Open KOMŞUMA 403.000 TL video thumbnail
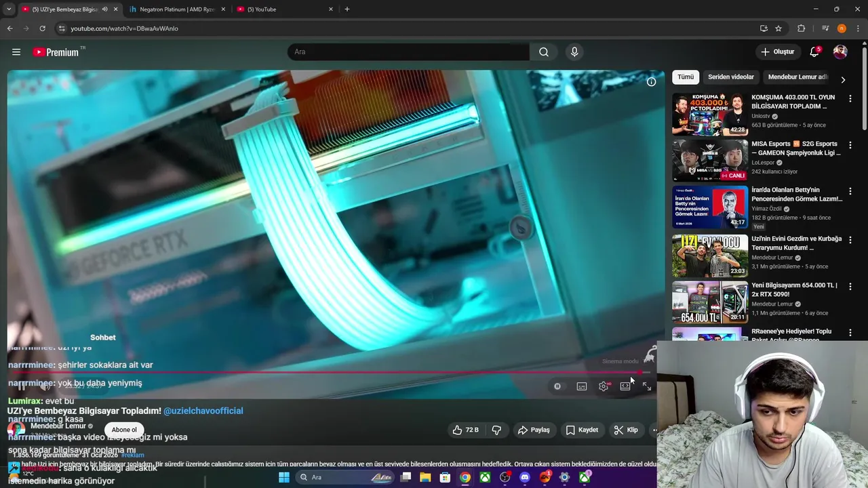Image resolution: width=868 pixels, height=488 pixels. [710, 115]
